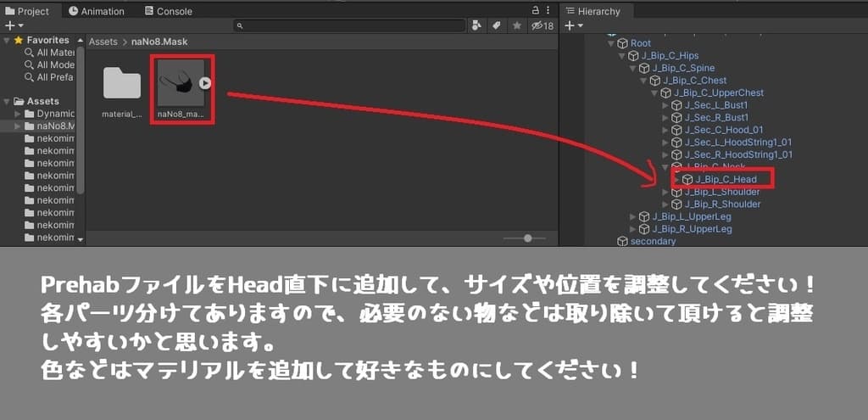Click the folder icon of Dynamic in Assets tree
Image resolution: width=868 pixels, height=420 pixels.
click(30, 114)
